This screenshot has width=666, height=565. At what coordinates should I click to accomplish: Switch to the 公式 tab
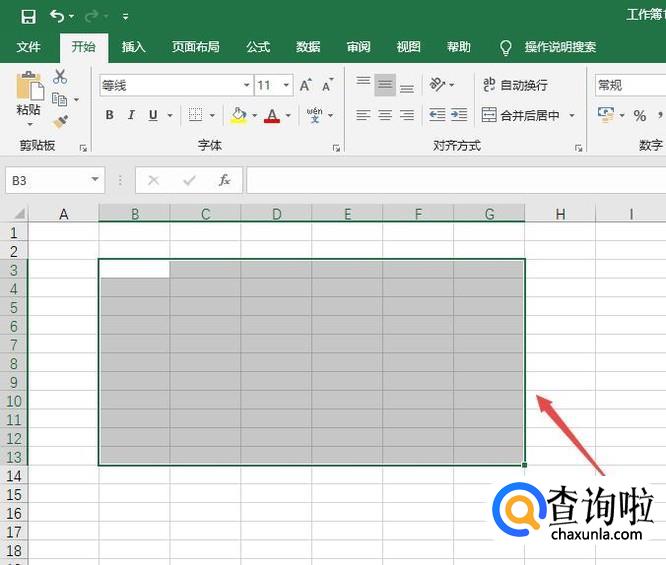click(258, 47)
